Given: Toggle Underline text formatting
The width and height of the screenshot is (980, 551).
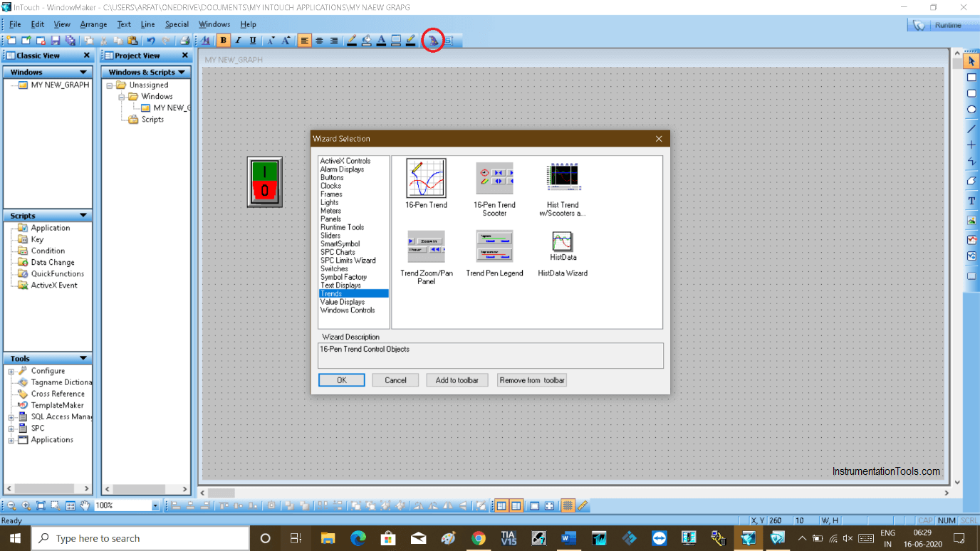Looking at the screenshot, I should [253, 41].
